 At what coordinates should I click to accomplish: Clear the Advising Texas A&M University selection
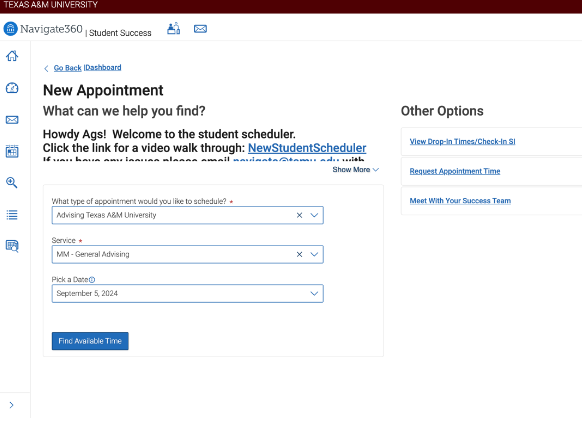coord(300,215)
